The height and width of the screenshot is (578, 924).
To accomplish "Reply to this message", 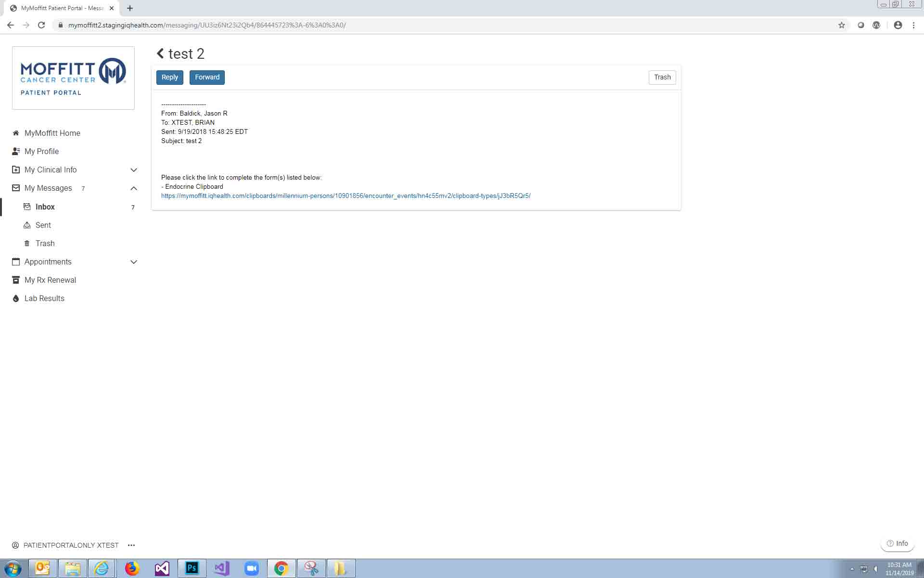I will pyautogui.click(x=169, y=77).
